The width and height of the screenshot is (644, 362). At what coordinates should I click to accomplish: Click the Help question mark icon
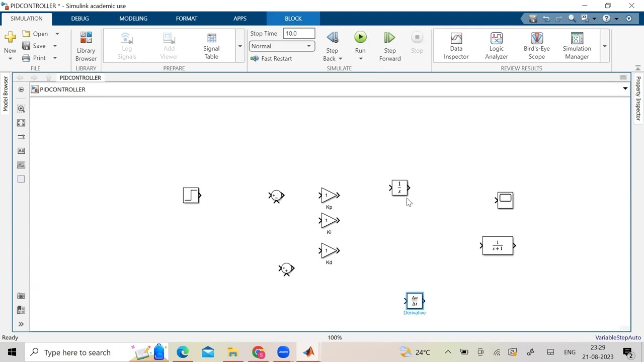tap(607, 19)
